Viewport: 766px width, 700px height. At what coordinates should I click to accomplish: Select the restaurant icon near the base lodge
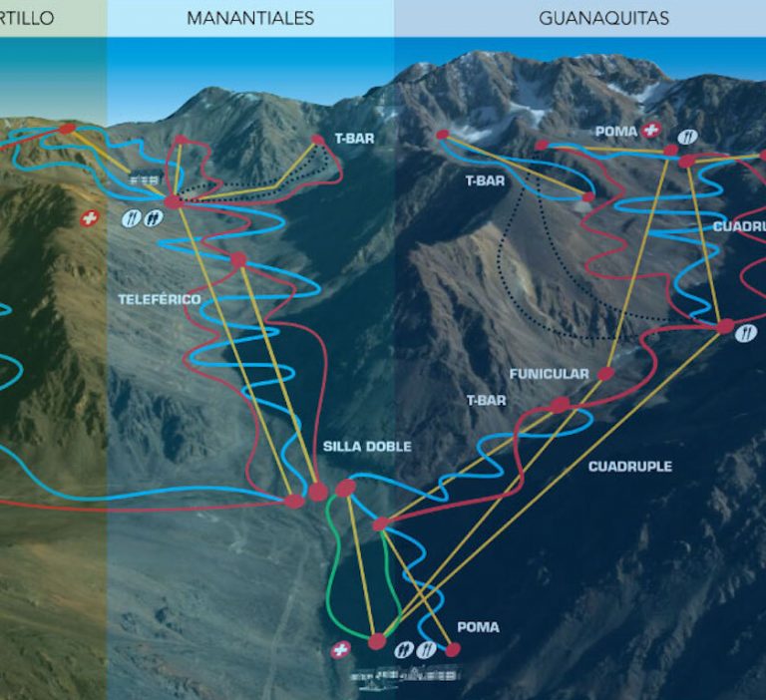[x=426, y=649]
